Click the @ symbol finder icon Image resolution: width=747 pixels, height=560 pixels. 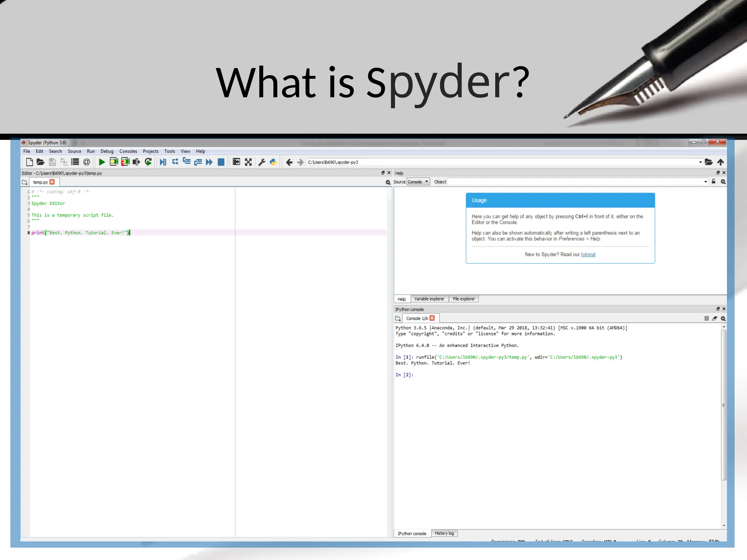pos(86,162)
